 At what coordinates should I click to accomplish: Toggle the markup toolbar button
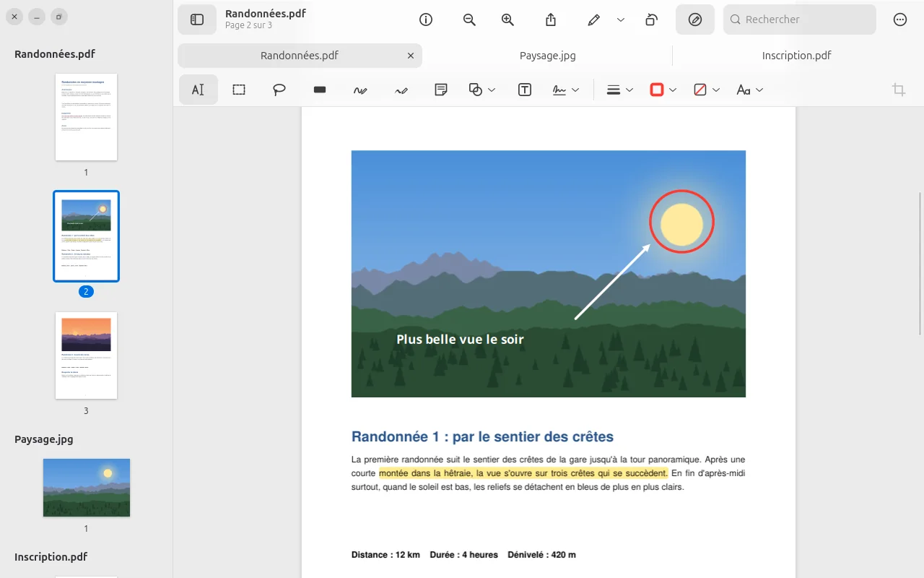point(695,20)
